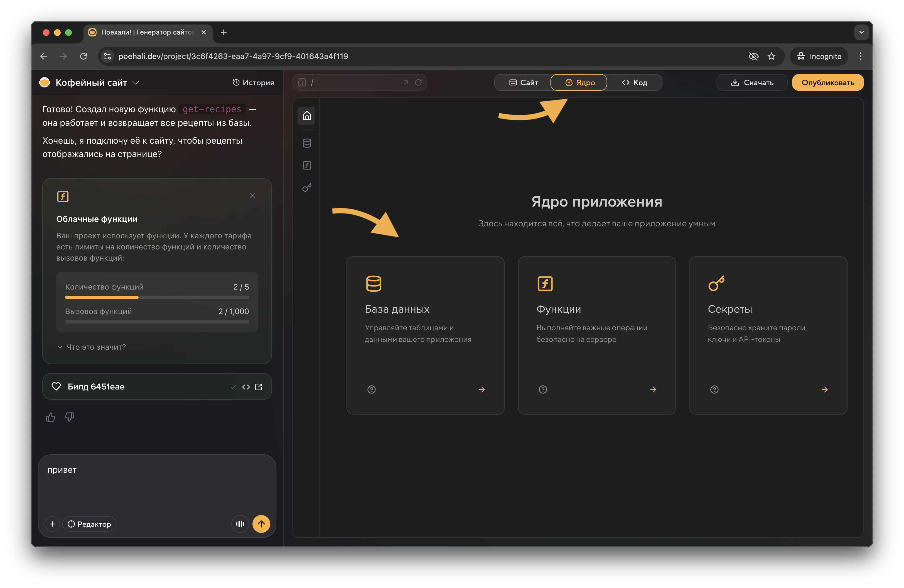This screenshot has height=588, width=904.
Task: Click the Скачать button
Action: [x=752, y=82]
